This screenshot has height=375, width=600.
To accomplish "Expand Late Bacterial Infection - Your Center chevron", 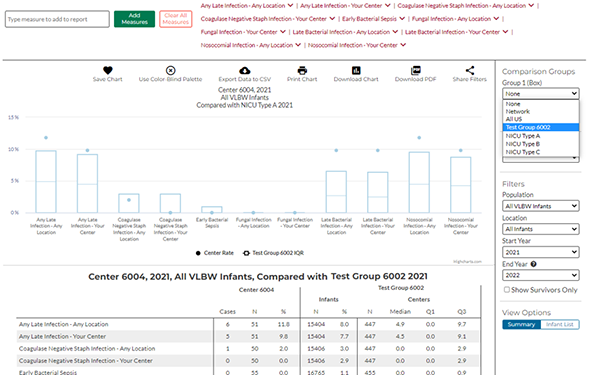I will pos(505,32).
